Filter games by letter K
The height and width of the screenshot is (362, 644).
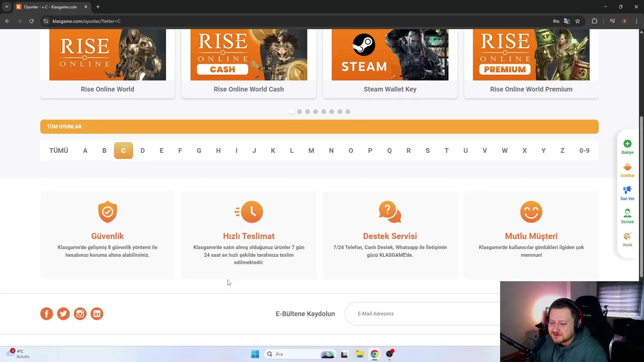click(x=273, y=150)
